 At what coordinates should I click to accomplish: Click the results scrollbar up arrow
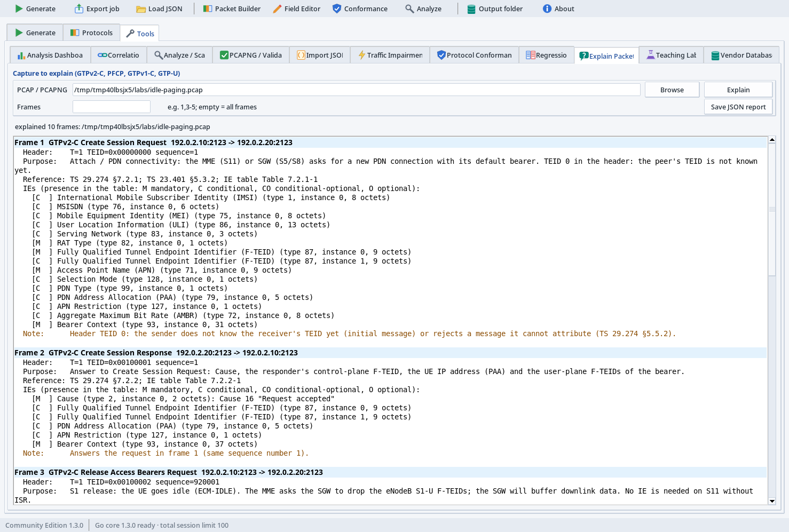(772, 140)
